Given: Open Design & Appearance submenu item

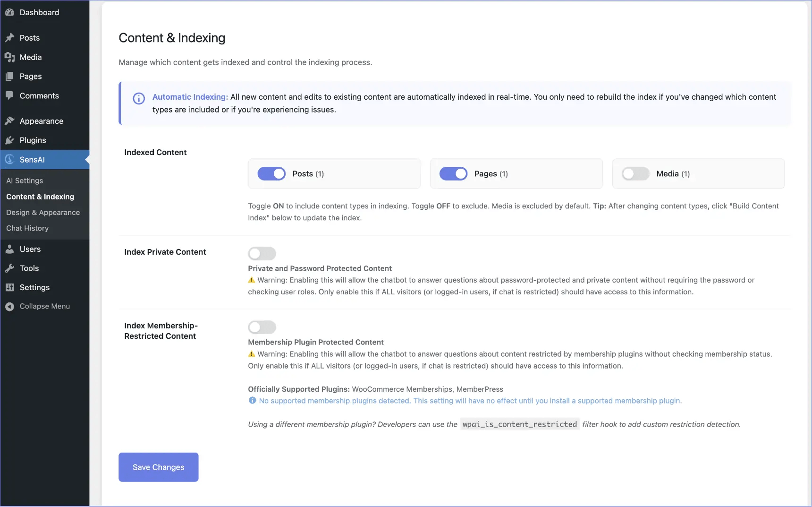Looking at the screenshot, I should 43,213.
